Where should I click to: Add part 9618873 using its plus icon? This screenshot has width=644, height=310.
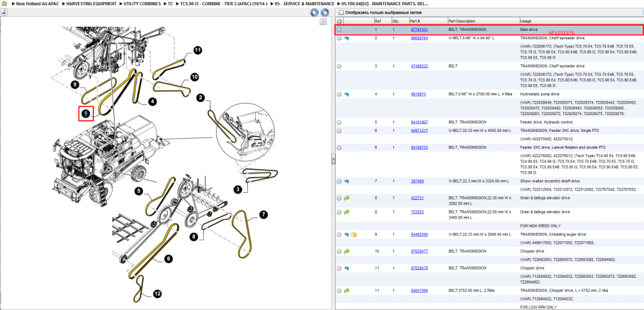[x=339, y=95]
